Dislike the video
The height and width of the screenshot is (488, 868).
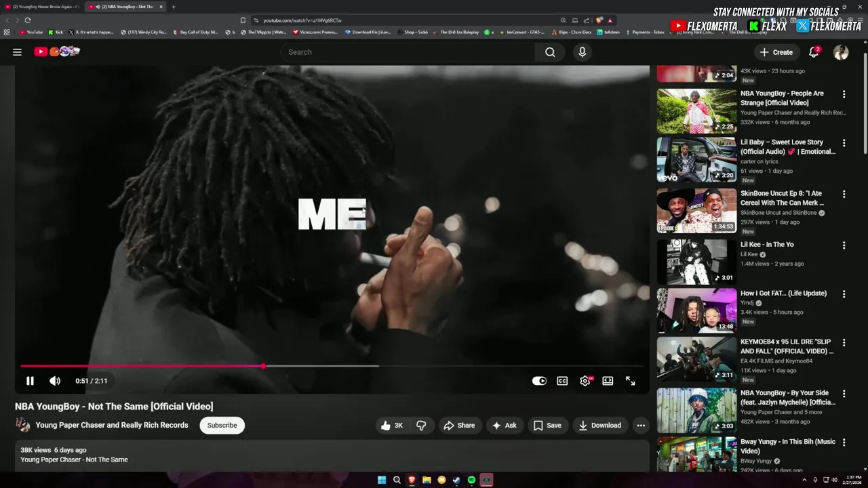[x=421, y=426]
